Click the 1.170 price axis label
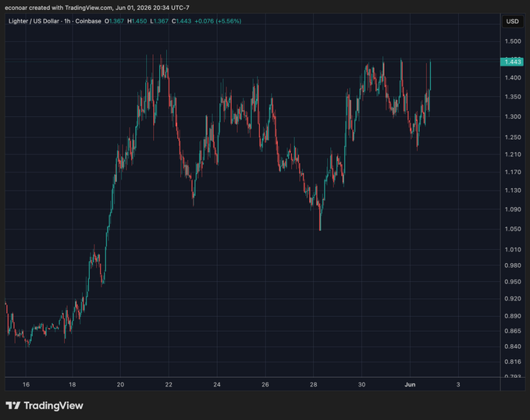 513,172
